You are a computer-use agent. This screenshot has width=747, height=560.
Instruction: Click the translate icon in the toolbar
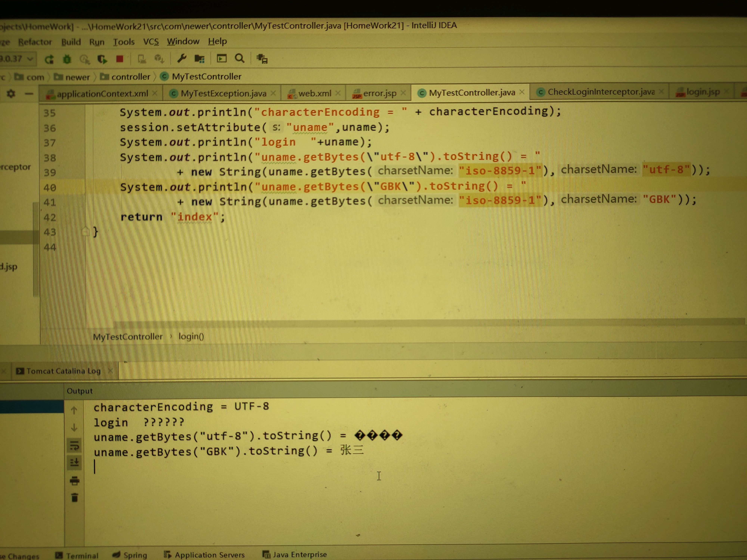pyautogui.click(x=262, y=59)
